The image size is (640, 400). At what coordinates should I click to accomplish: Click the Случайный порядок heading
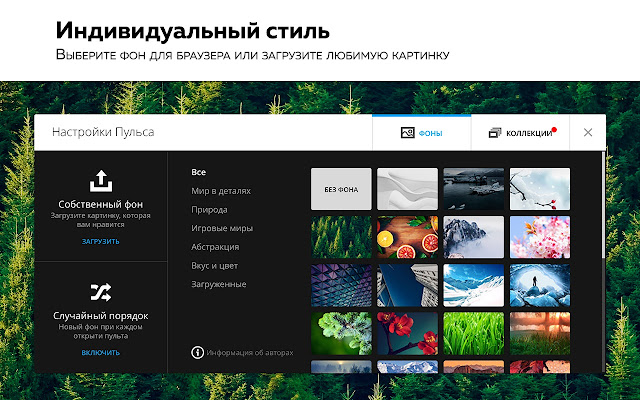pos(101,316)
